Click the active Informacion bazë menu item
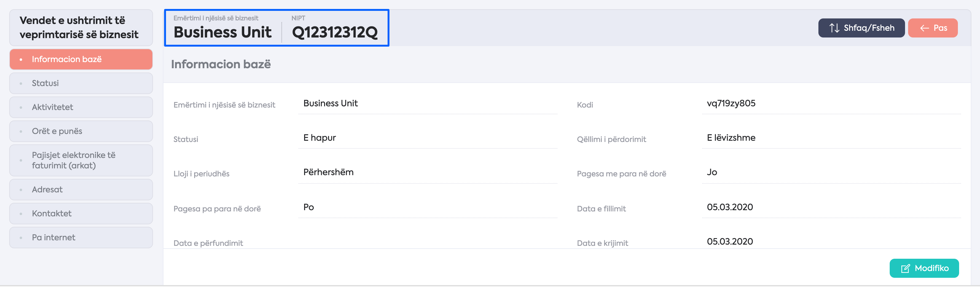Viewport: 980px width, 287px height. point(81,59)
